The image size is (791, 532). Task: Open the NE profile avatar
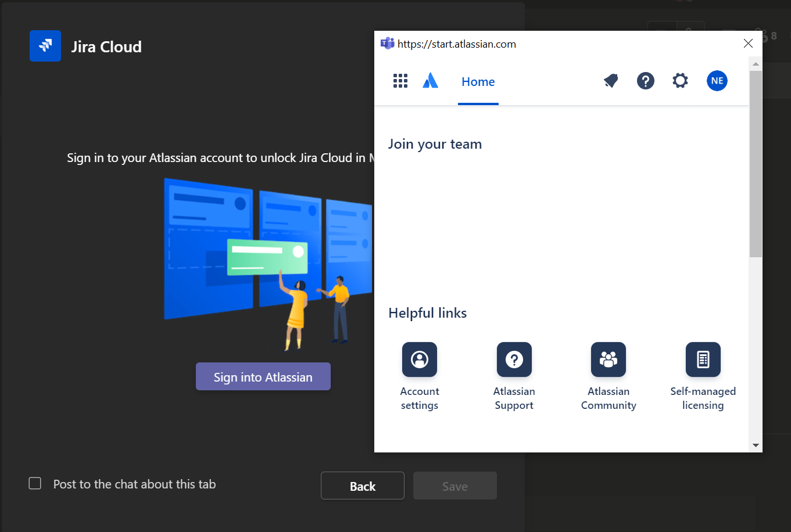(717, 81)
